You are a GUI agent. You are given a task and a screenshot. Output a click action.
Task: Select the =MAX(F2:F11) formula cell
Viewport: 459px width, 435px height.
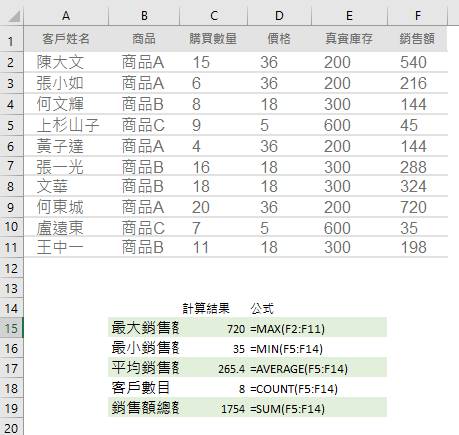tap(318, 329)
